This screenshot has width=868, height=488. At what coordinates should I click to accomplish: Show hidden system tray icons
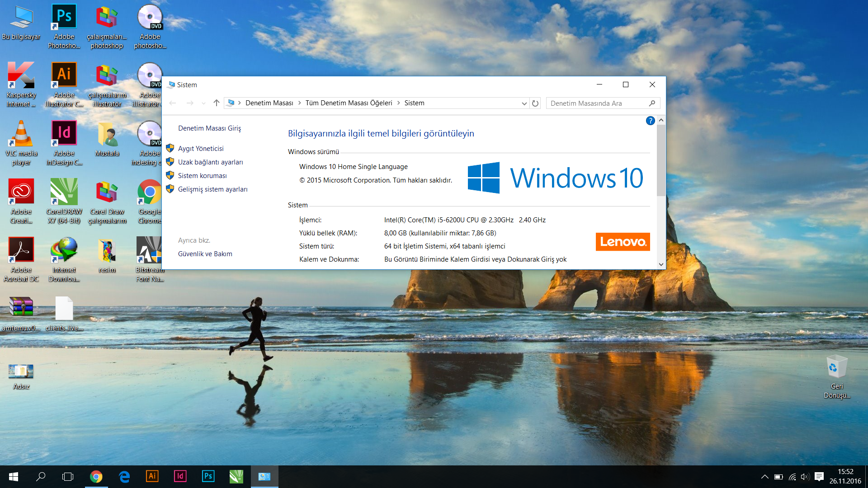[764, 477]
